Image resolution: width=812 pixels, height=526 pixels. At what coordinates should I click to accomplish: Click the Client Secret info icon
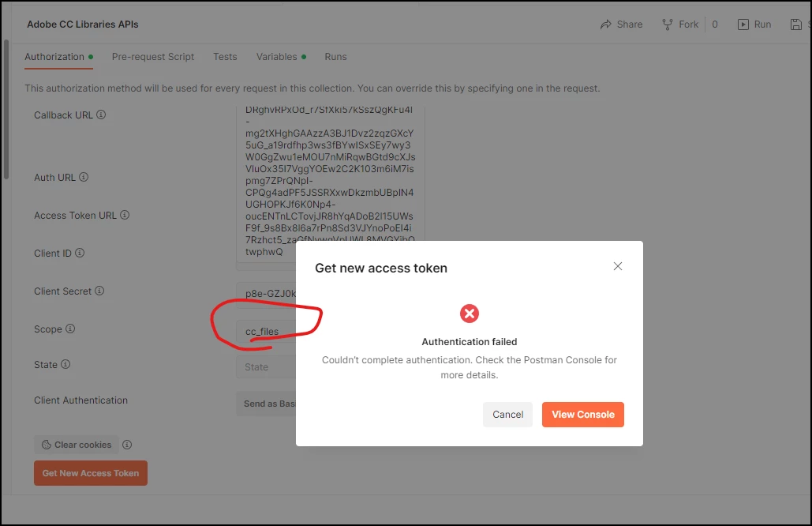(x=99, y=291)
